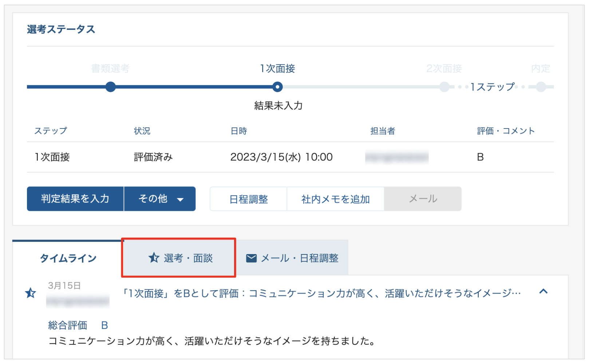Click the 評価・コメント column header
This screenshot has width=589, height=364.
tap(506, 131)
